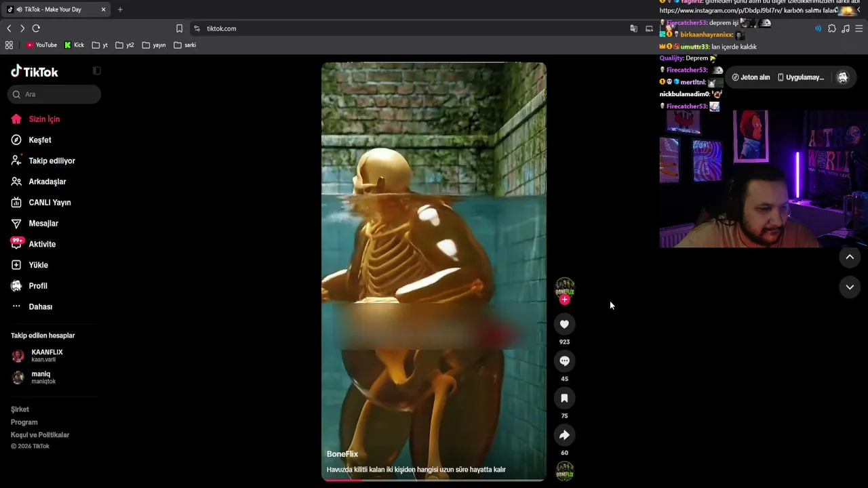Image resolution: width=868 pixels, height=488 pixels.
Task: Share the video using the arrow icon
Action: (564, 435)
